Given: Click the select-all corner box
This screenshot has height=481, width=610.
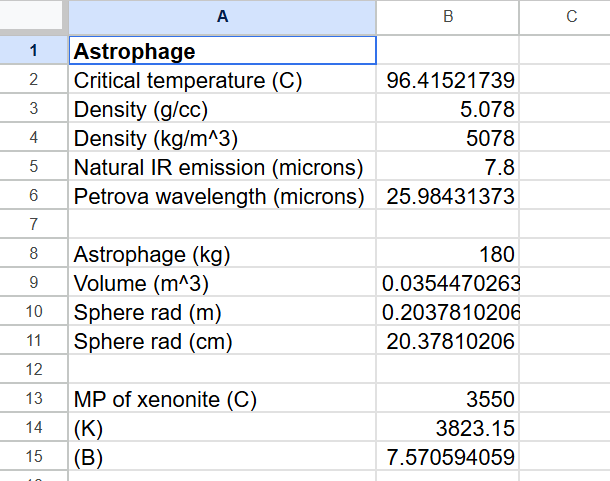Looking at the screenshot, I should [x=31, y=16].
